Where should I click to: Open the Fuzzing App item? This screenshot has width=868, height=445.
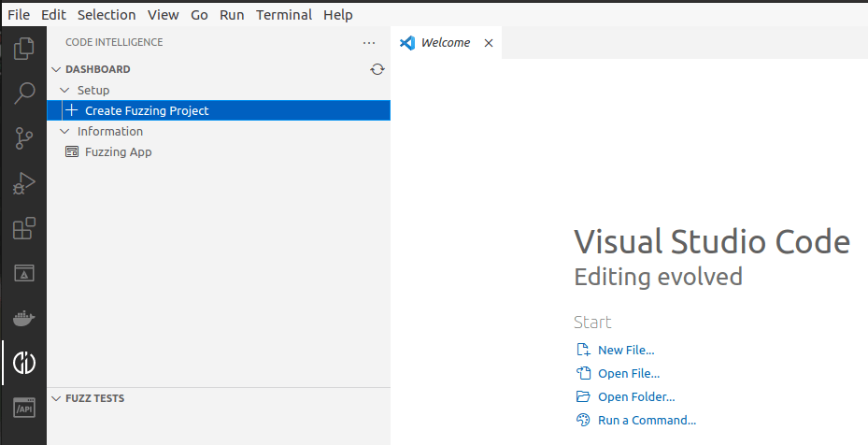click(x=219, y=151)
